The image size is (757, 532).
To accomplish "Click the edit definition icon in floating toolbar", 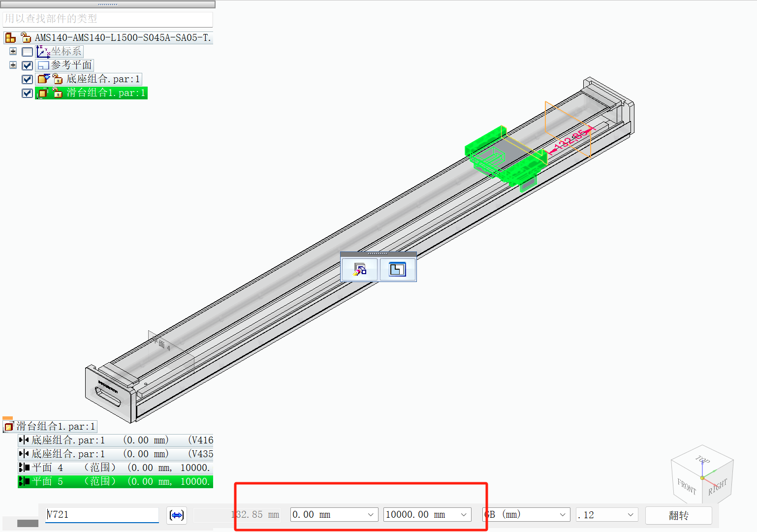I will [x=360, y=269].
